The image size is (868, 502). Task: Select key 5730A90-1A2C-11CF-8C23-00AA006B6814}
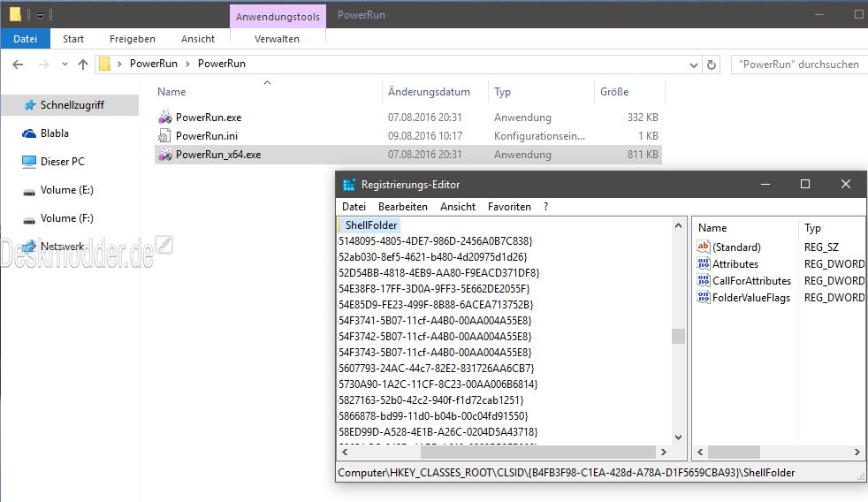[438, 384]
